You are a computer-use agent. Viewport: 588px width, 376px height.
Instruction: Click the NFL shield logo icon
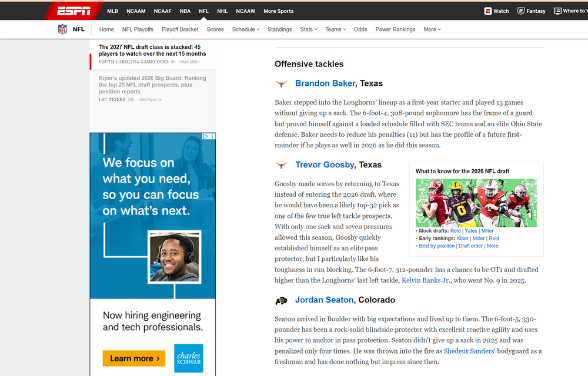pos(62,29)
